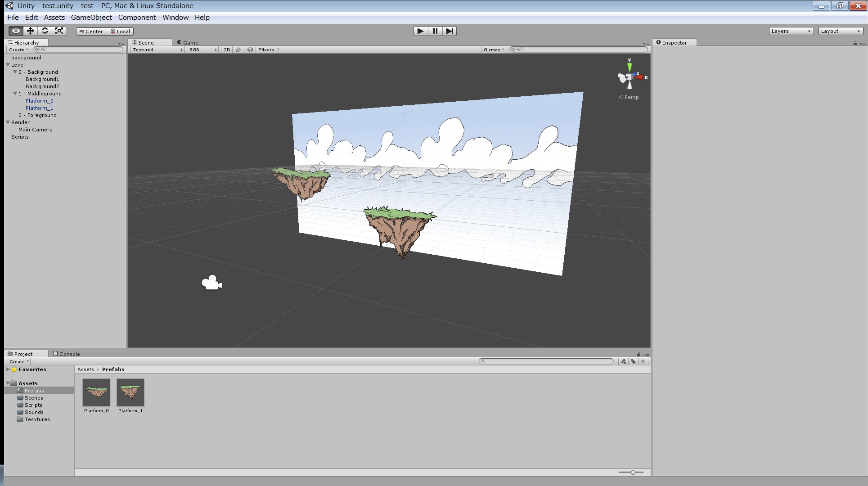The width and height of the screenshot is (868, 486).
Task: Toggle the 2D scene view mode
Action: click(227, 50)
